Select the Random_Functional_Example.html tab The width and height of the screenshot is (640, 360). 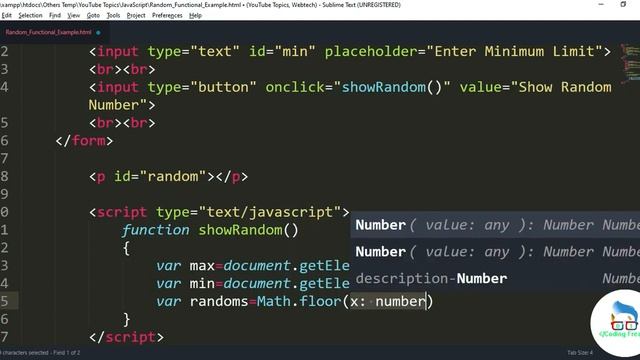(x=49, y=32)
